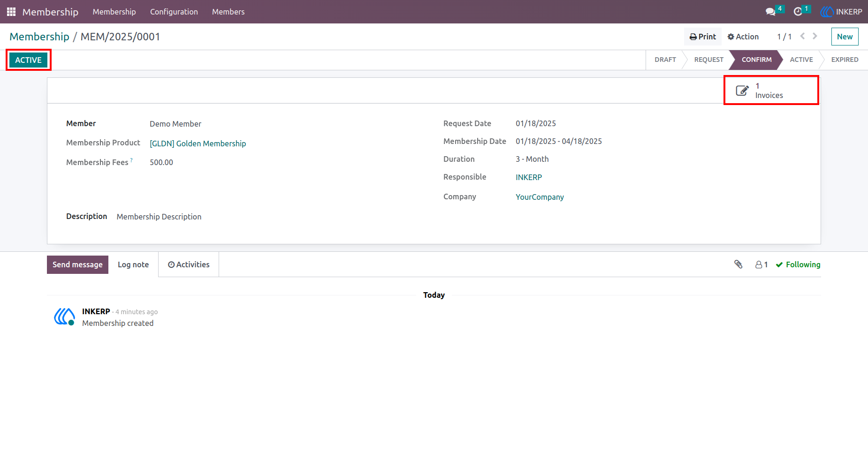This screenshot has width=868, height=453.
Task: Open the [GLDN] Golden Membership link
Action: coord(198,143)
